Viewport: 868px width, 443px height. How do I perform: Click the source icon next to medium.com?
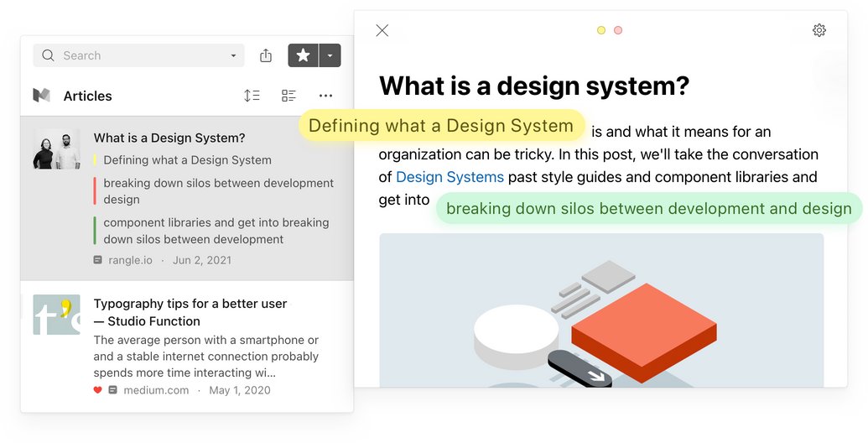[x=113, y=390]
